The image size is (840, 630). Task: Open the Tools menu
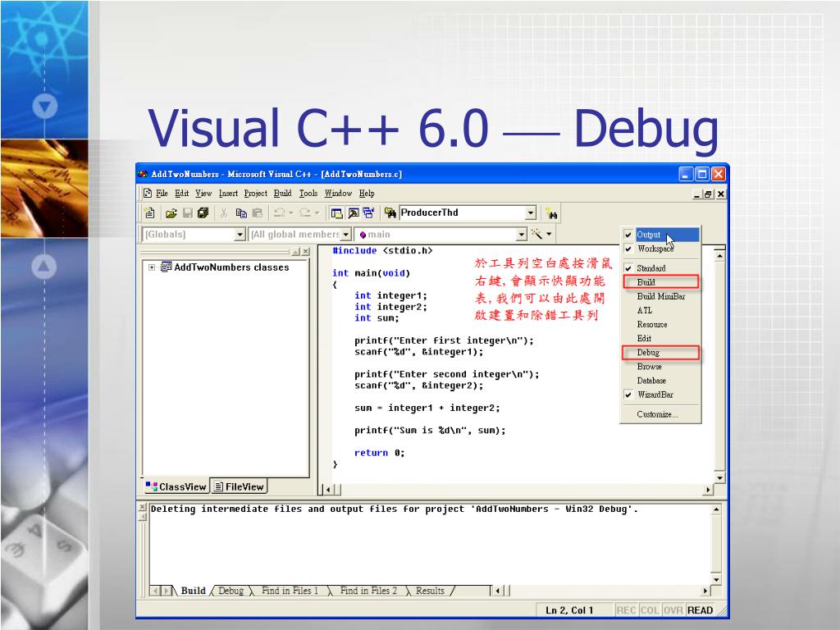pos(308,194)
